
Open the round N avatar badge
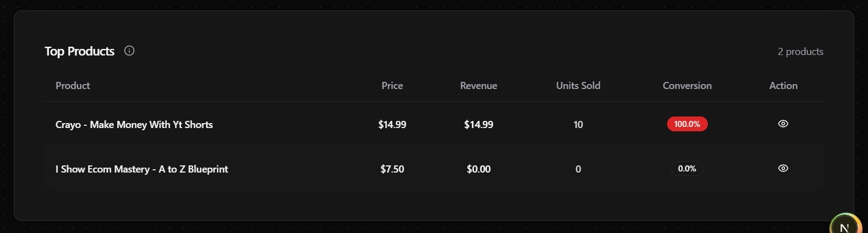(x=845, y=225)
